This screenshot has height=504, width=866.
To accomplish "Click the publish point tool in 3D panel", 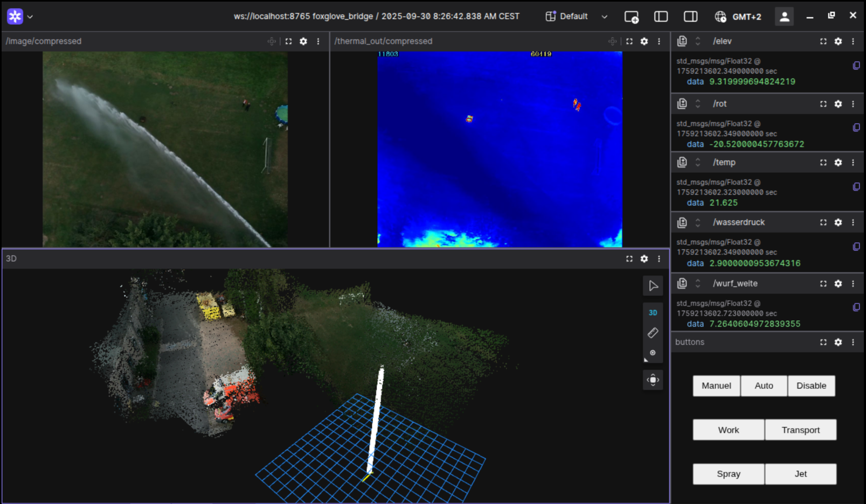I will click(x=653, y=353).
